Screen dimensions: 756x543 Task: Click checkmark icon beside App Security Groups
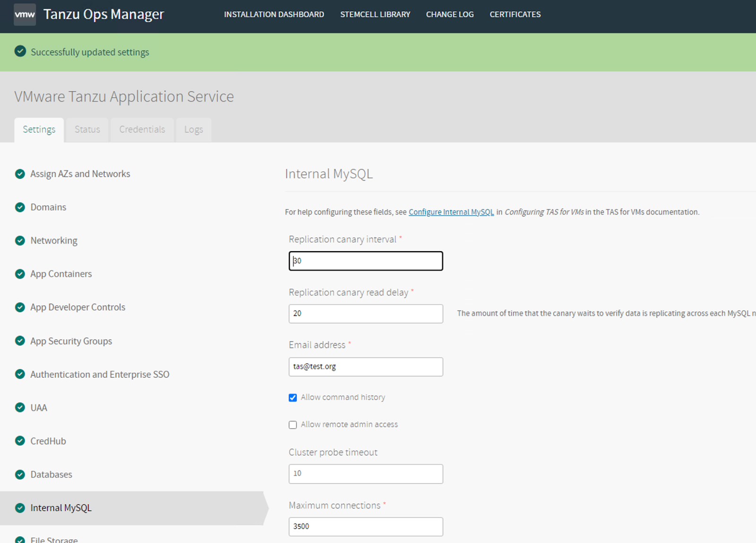[x=20, y=340]
